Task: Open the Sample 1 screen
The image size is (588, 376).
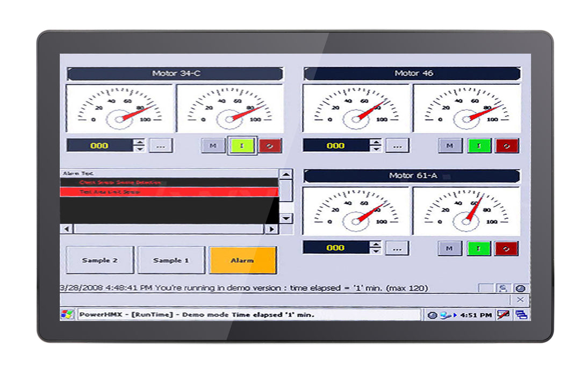Action: [x=171, y=260]
